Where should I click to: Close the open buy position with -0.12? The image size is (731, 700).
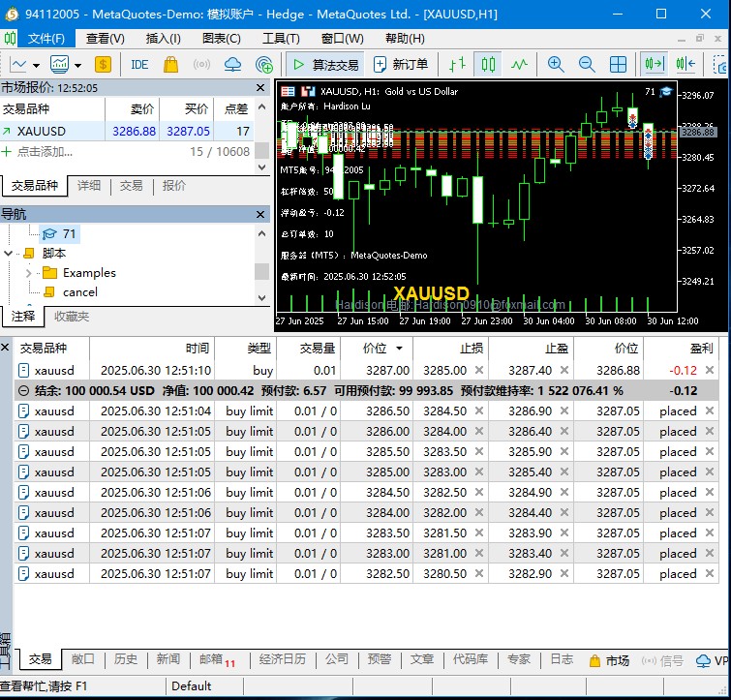[x=710, y=370]
